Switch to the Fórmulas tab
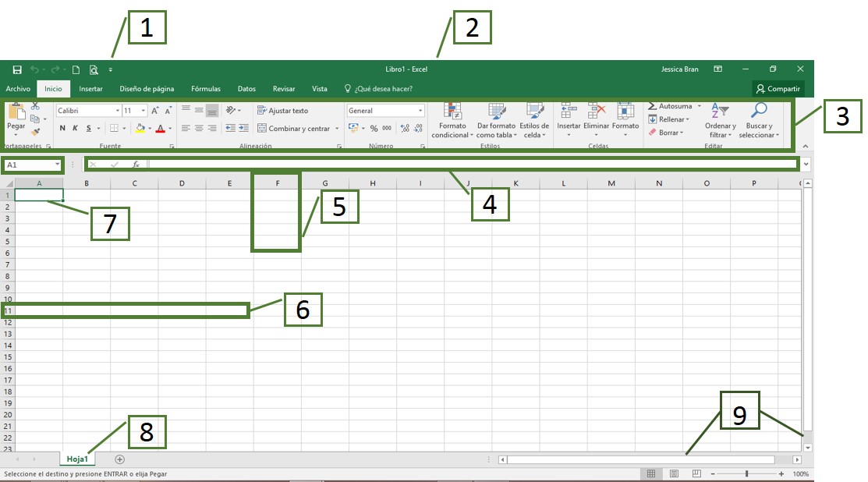 click(x=206, y=89)
